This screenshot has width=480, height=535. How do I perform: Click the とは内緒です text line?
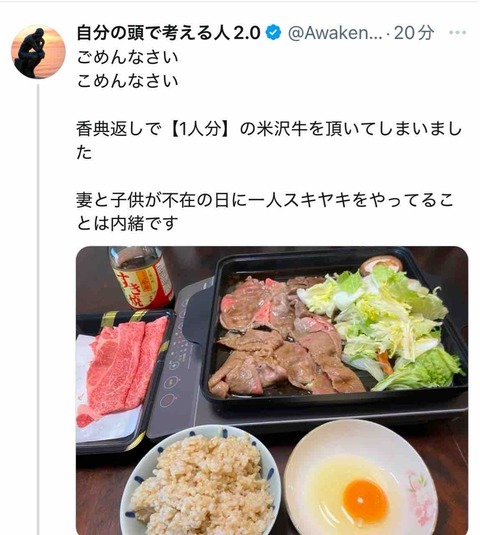coord(127,224)
